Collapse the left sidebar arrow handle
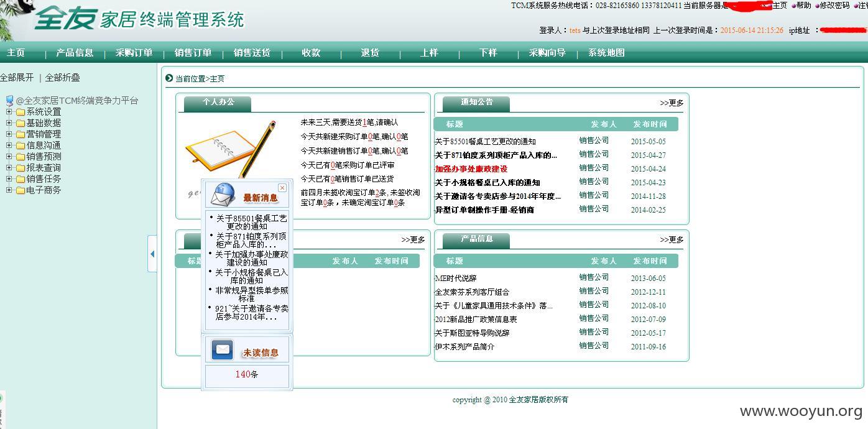 152,254
